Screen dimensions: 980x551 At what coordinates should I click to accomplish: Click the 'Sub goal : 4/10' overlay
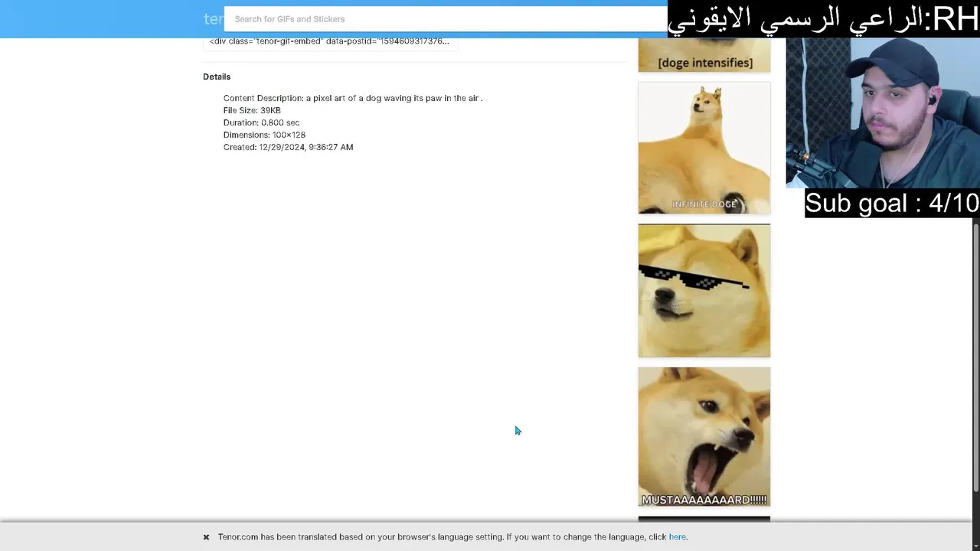click(892, 203)
